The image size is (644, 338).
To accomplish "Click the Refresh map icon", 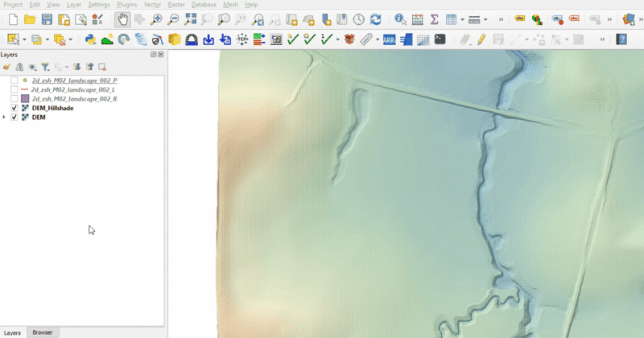I will tap(376, 19).
